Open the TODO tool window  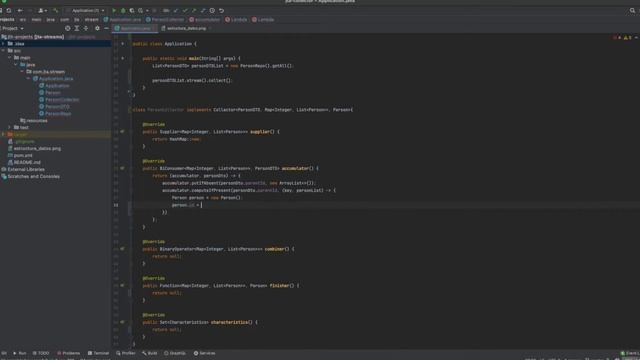[x=41, y=353]
